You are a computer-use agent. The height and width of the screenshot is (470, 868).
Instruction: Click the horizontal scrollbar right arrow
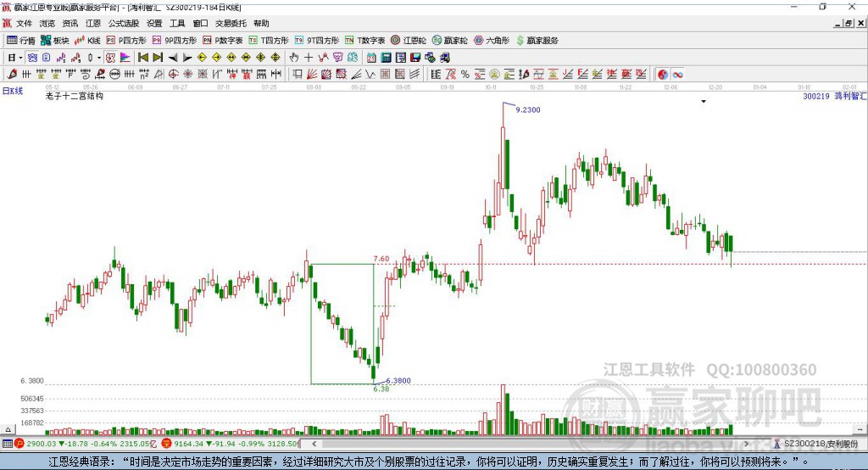(746, 444)
